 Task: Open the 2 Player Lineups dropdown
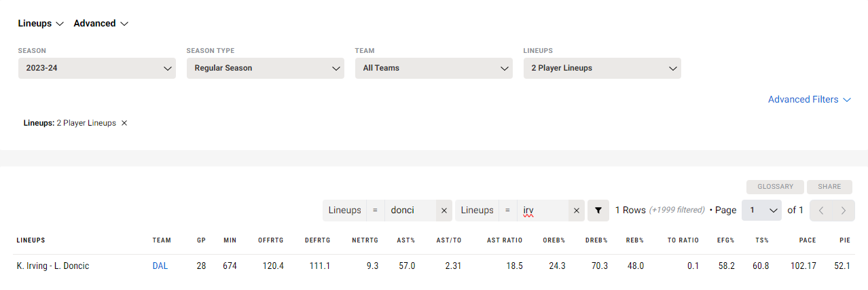click(602, 68)
